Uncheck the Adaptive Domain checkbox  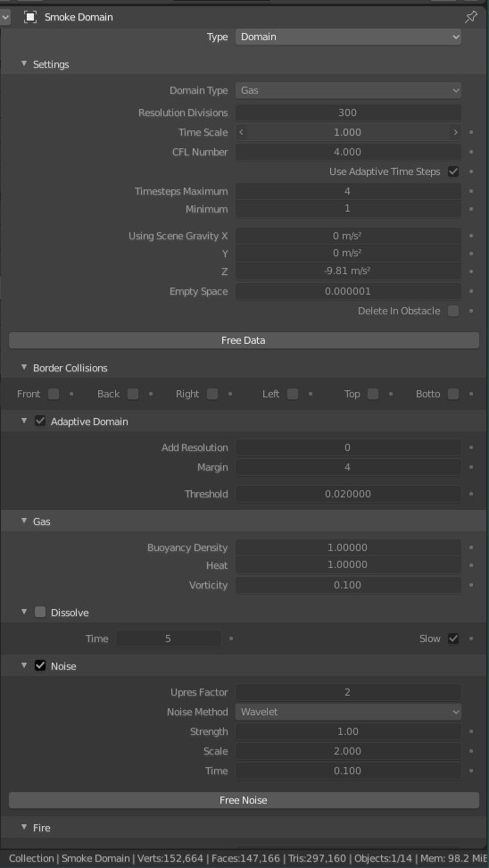pos(40,421)
